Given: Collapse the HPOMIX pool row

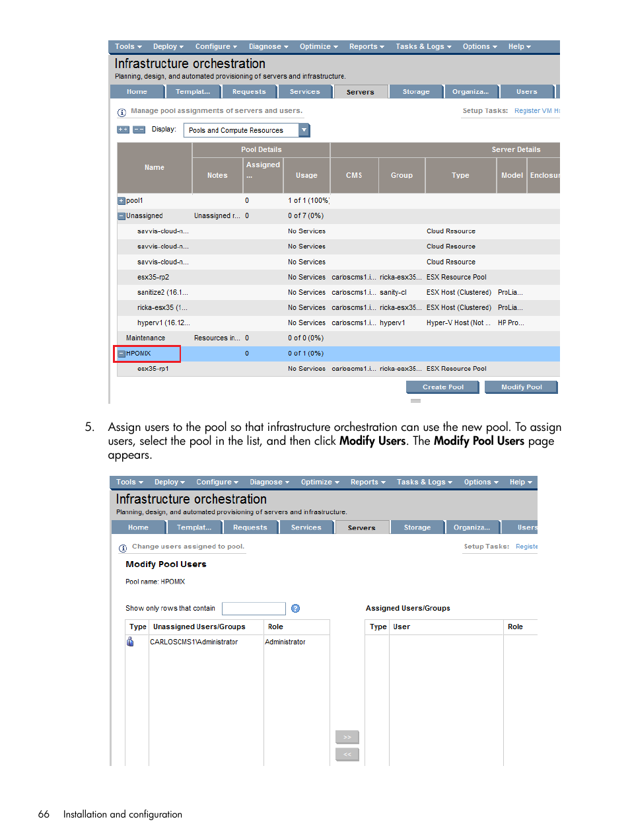Looking at the screenshot, I should coord(122,354).
